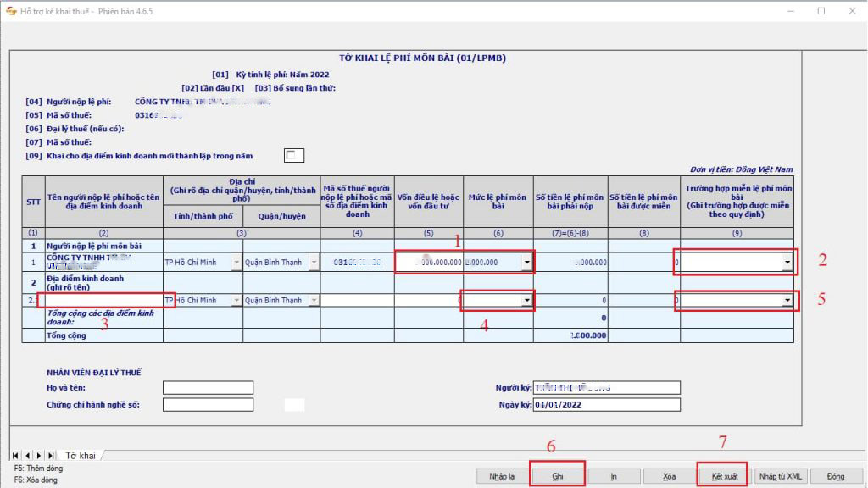Click next sheet navigation arrow
The height and width of the screenshot is (488, 868).
tap(39, 456)
